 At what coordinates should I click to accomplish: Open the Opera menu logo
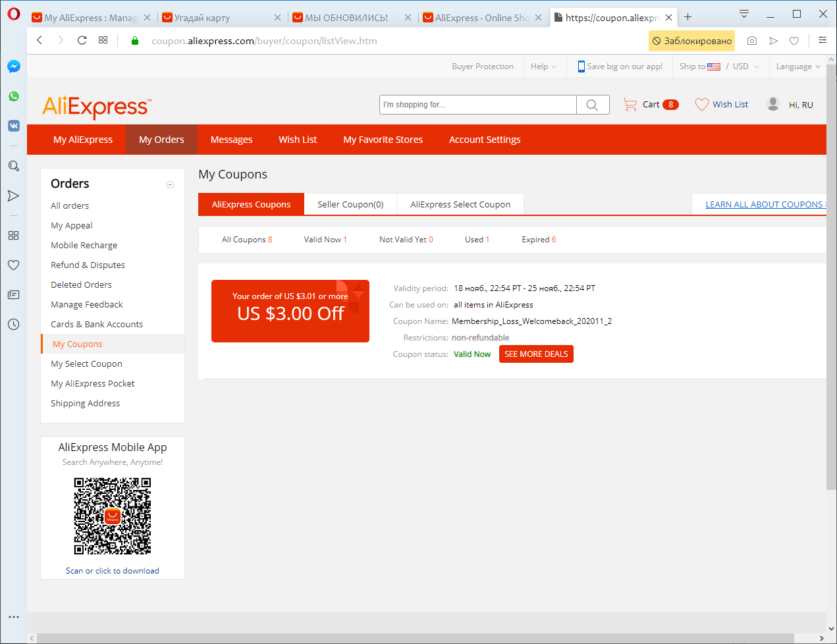point(14,14)
